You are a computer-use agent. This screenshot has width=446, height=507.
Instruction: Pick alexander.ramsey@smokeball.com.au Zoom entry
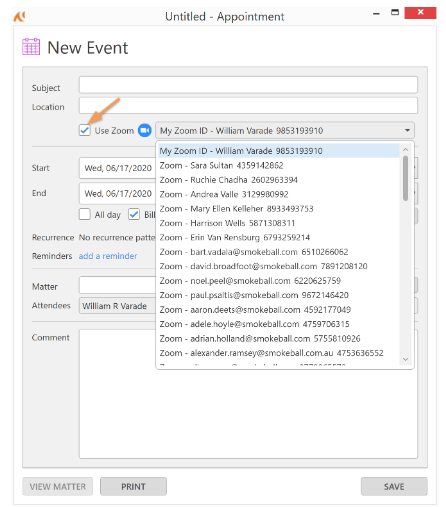pos(279,353)
